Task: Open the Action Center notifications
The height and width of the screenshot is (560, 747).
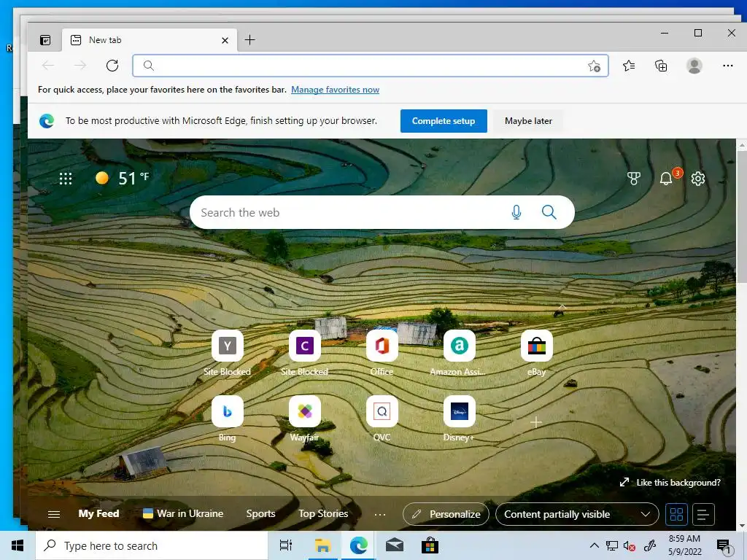Action: pyautogui.click(x=724, y=546)
